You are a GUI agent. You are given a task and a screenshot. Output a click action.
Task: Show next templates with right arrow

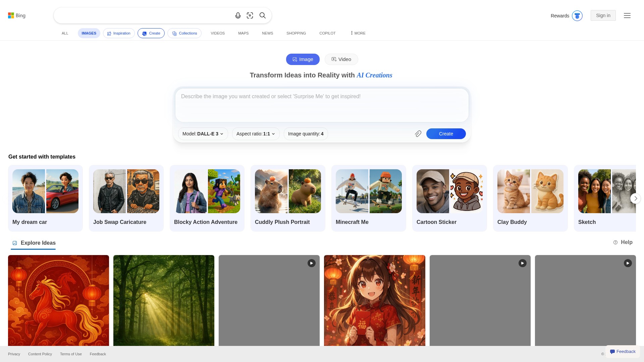(x=635, y=198)
